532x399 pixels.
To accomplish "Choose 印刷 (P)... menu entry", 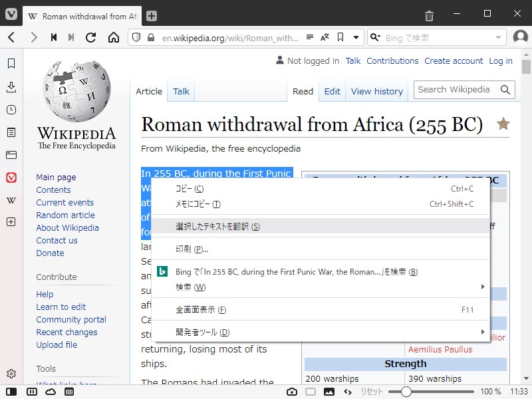I will [x=320, y=249].
